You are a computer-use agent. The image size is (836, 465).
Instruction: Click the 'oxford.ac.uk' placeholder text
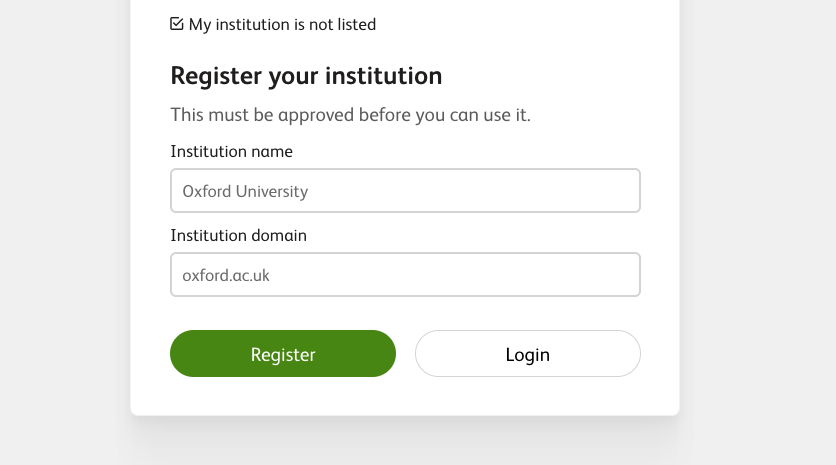[226, 275]
